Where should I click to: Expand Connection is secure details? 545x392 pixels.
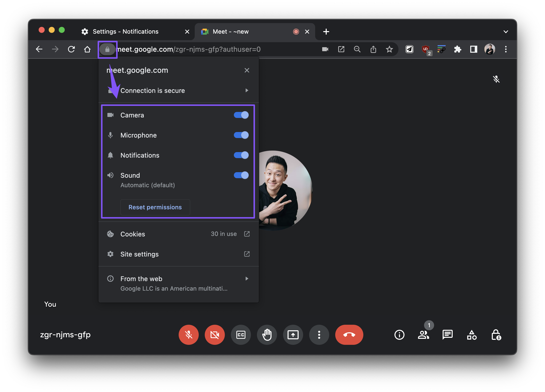pos(178,91)
